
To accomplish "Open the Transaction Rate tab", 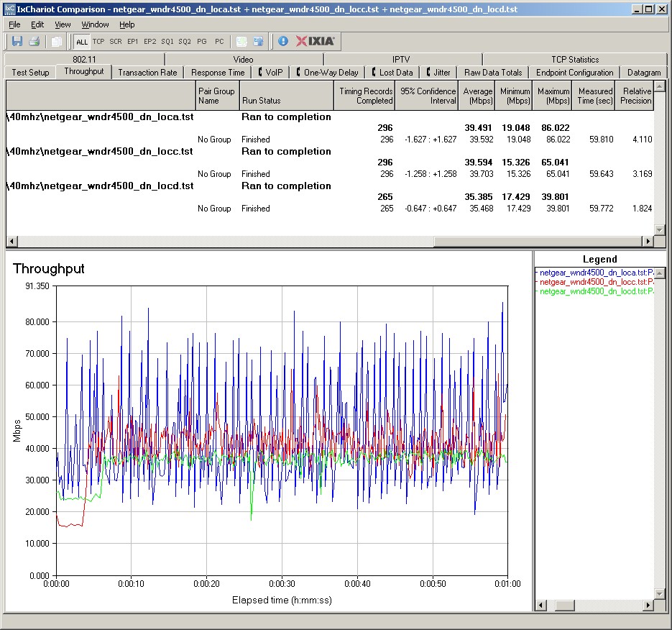I will click(147, 73).
